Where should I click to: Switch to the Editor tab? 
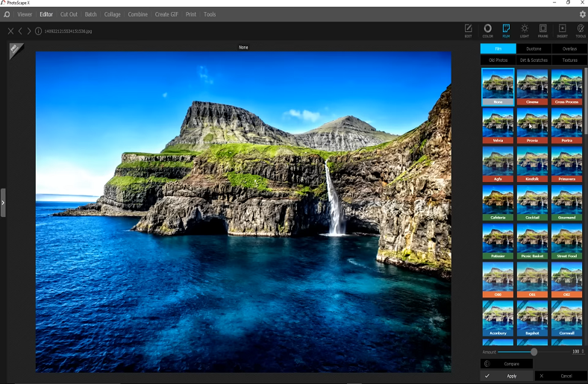tap(46, 14)
